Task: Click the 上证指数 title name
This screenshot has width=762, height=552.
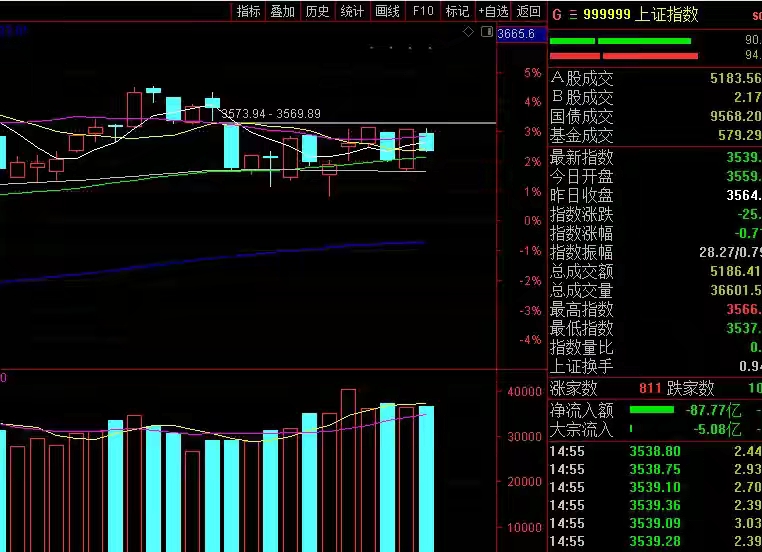Action: pos(665,14)
